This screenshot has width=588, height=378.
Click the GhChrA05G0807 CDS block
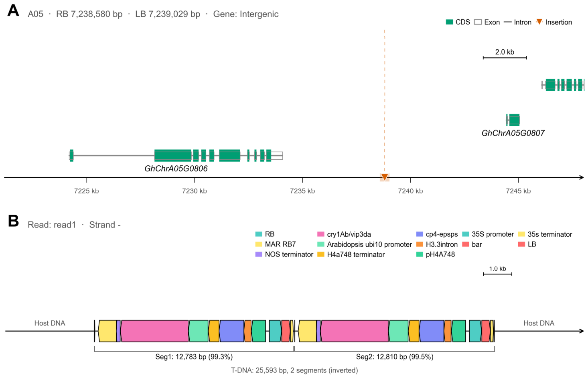(514, 120)
